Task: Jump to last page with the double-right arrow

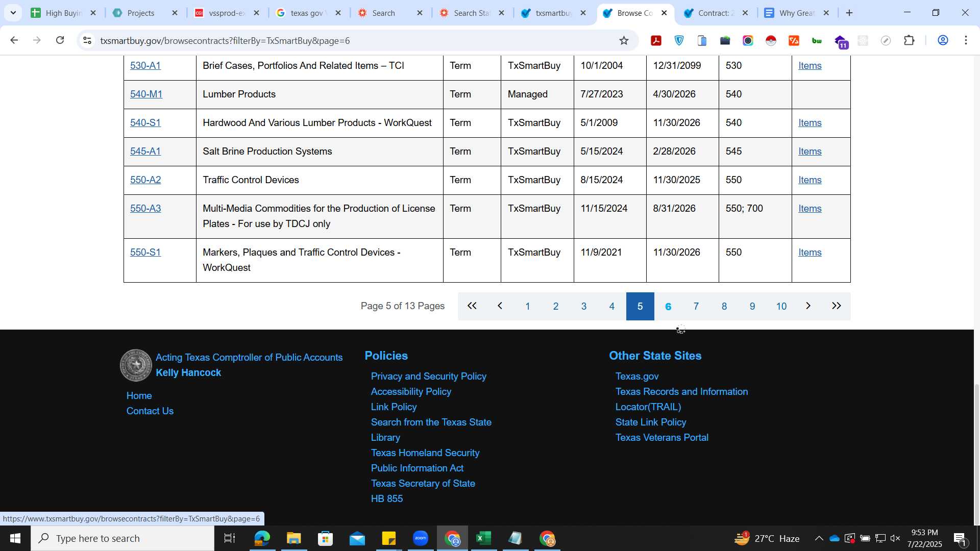Action: [837, 306]
